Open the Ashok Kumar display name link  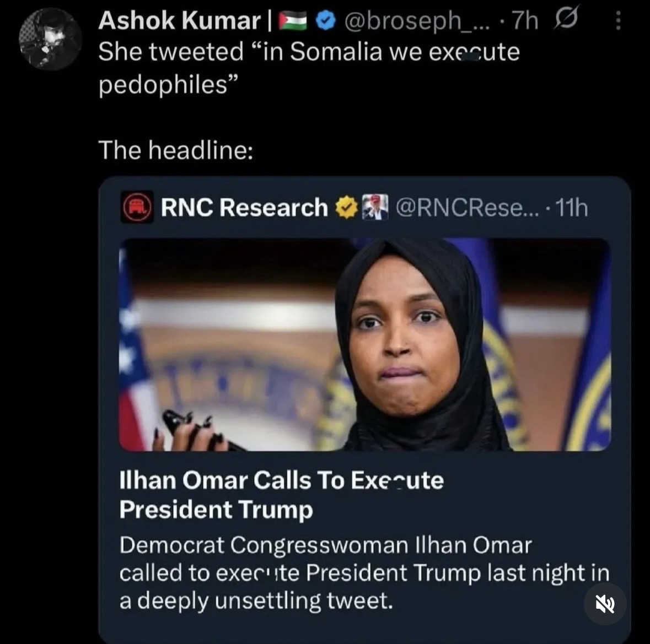[x=179, y=21]
